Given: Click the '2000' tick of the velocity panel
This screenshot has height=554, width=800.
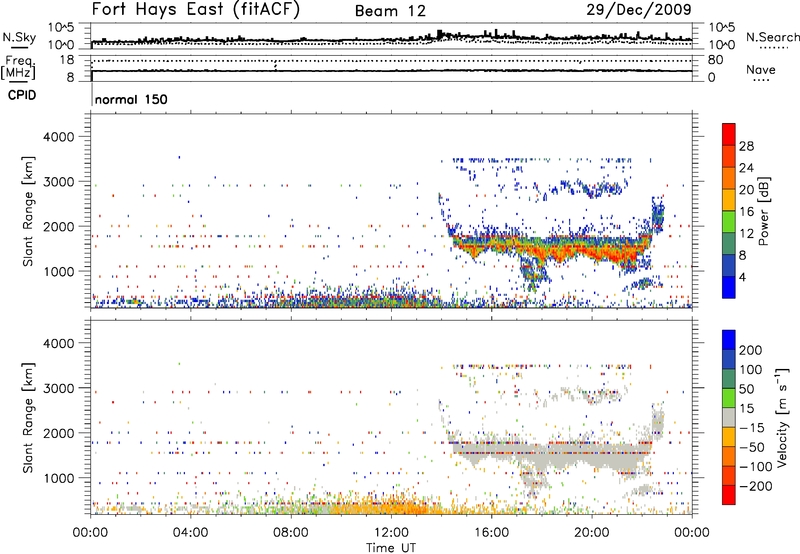Looking at the screenshot, I should click(x=59, y=433).
